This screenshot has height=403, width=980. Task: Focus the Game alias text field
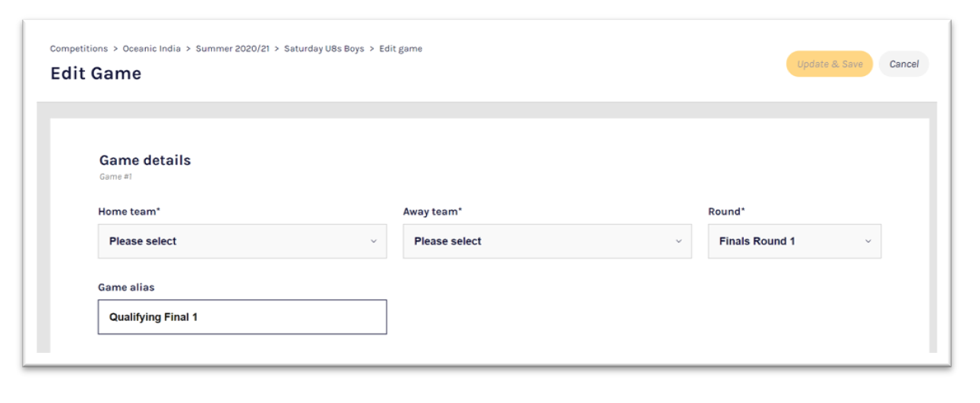[x=242, y=317]
